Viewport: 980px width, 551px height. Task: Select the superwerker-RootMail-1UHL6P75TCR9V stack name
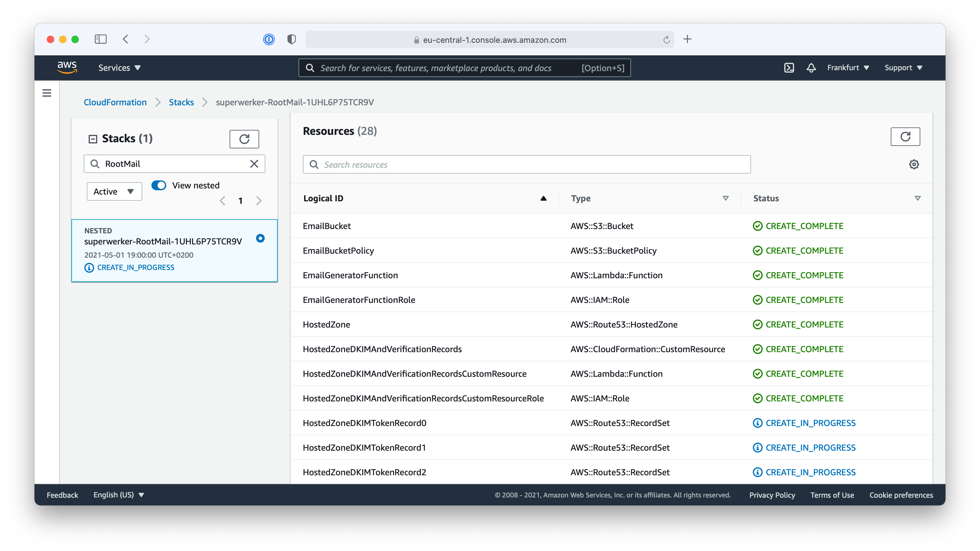pyautogui.click(x=163, y=241)
